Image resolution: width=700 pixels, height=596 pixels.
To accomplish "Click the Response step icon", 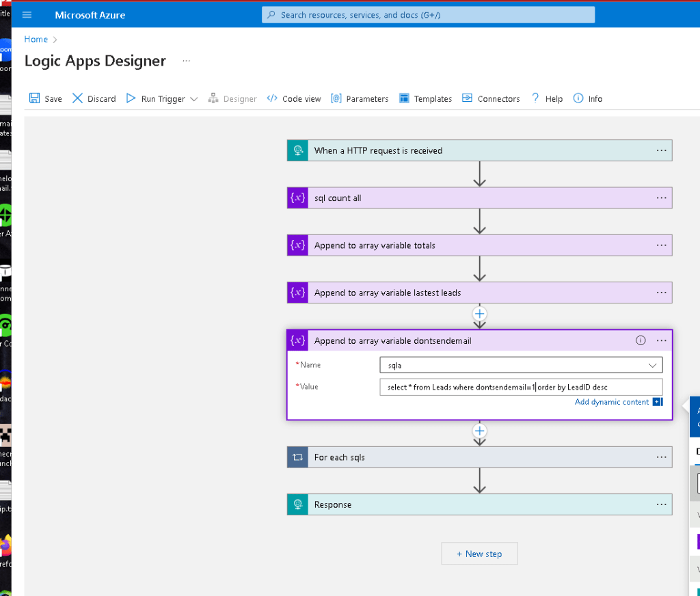I will (x=298, y=504).
